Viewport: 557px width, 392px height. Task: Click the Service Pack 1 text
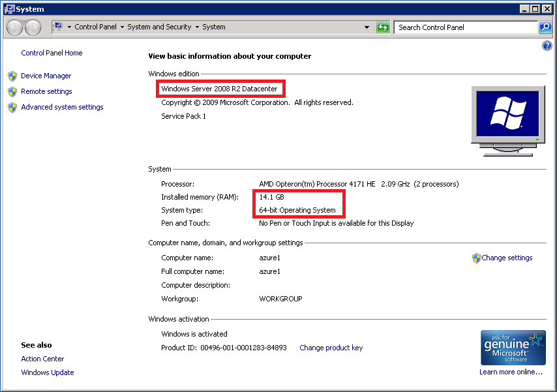tap(183, 116)
